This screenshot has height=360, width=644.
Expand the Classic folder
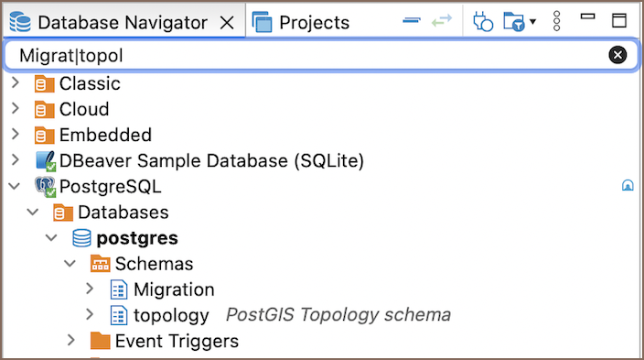[16, 82]
